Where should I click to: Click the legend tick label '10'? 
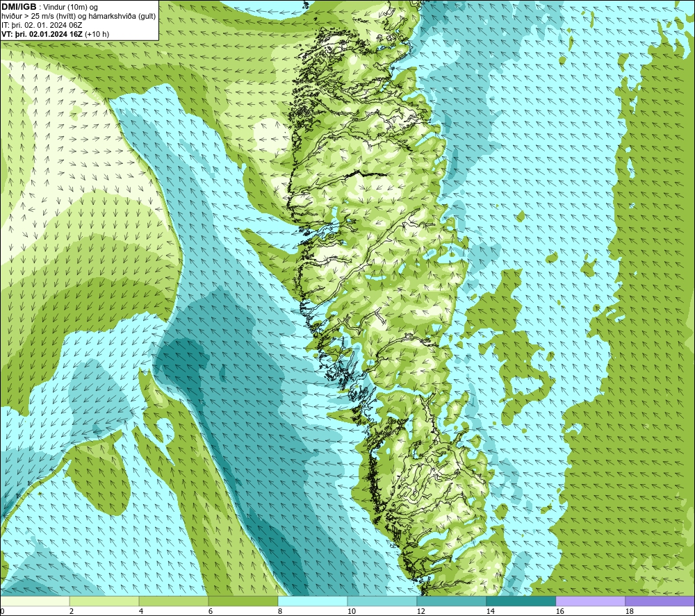(x=351, y=612)
